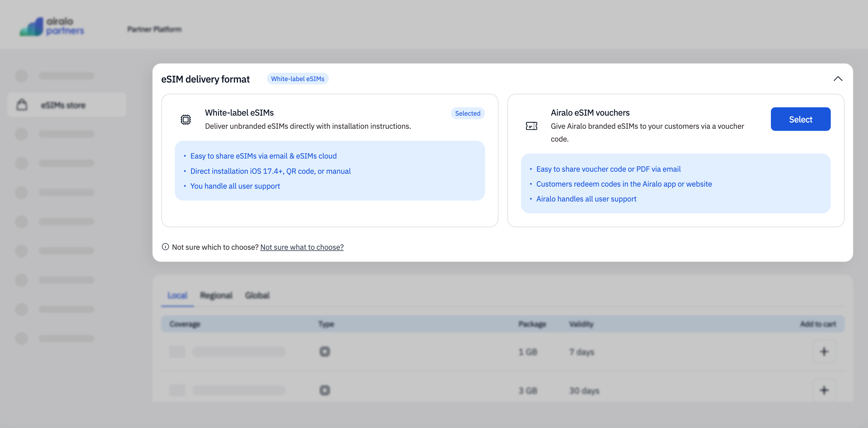Click the eSIMs store bag icon
Viewport: 868px width, 428px height.
click(22, 105)
